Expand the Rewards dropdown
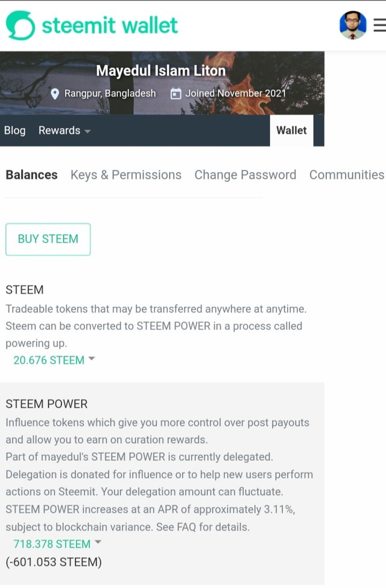 pyautogui.click(x=65, y=130)
